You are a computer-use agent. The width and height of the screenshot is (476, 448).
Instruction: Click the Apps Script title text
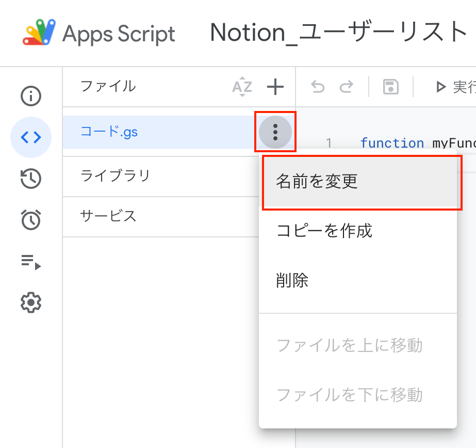pyautogui.click(x=119, y=34)
